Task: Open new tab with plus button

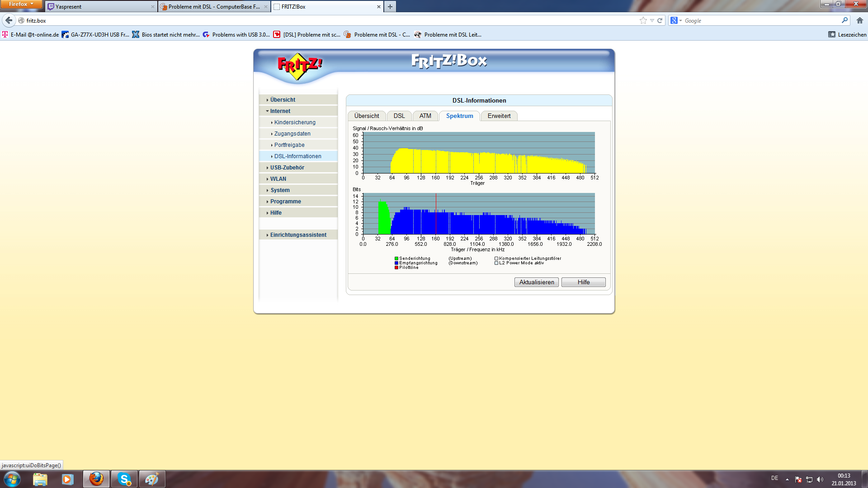Action: (x=390, y=7)
